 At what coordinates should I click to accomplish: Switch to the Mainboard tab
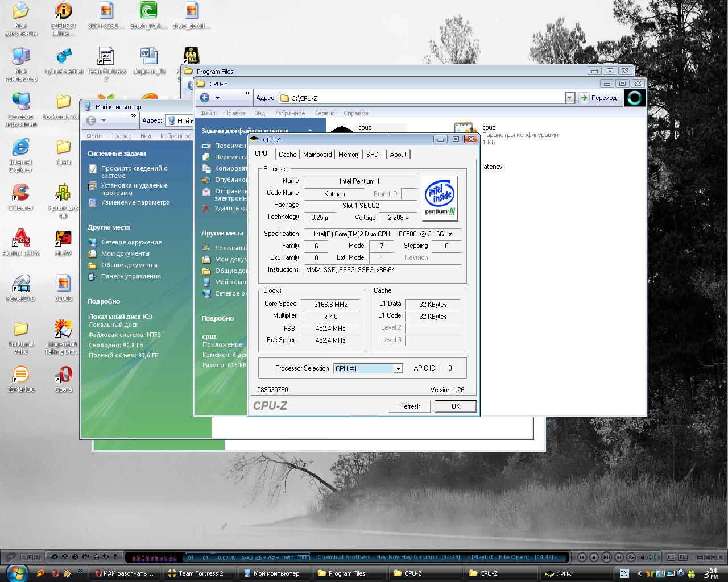(x=317, y=155)
